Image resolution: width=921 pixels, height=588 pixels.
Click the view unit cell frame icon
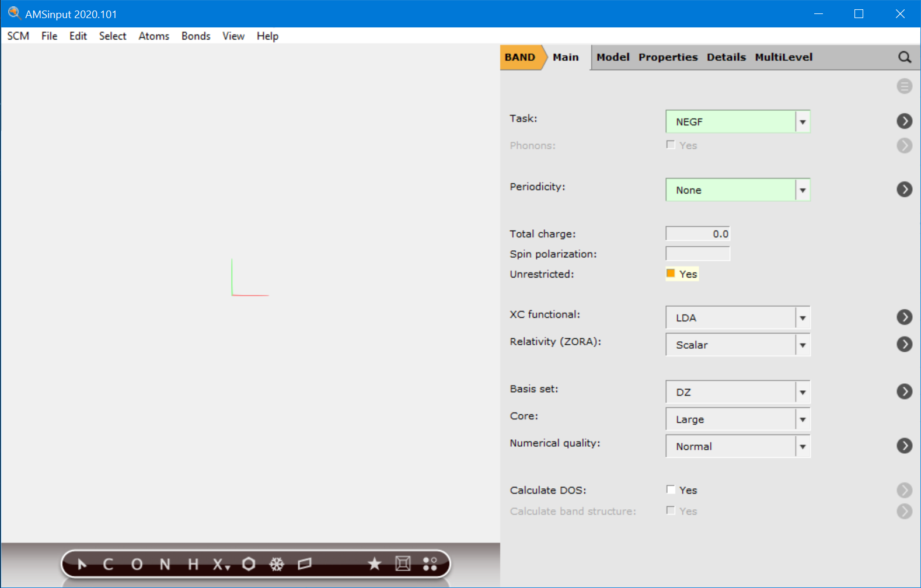[x=403, y=564]
